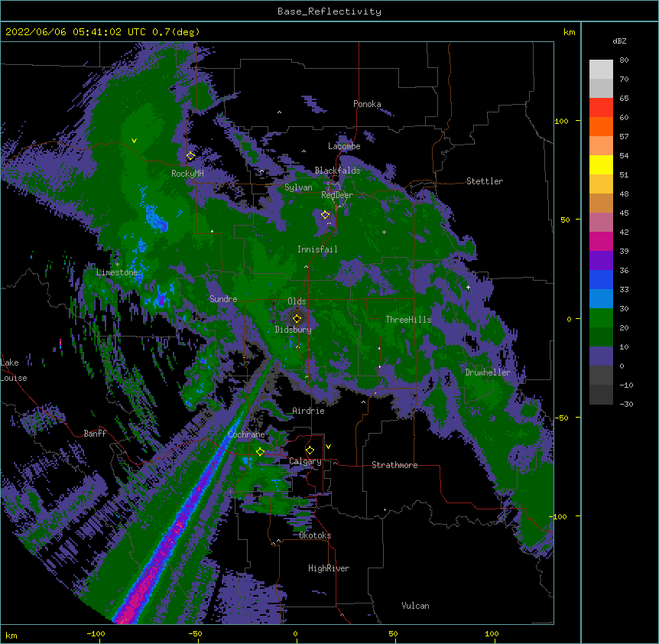This screenshot has width=659, height=644.
Task: Click the -50 tick on the right axis
Action: point(561,418)
